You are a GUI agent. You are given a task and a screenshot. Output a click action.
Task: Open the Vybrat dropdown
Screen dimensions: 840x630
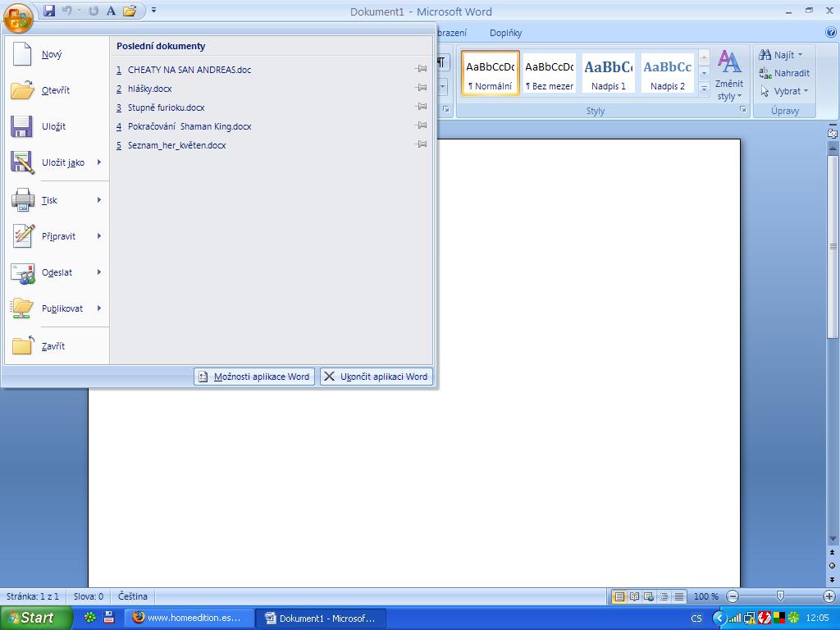(x=783, y=91)
